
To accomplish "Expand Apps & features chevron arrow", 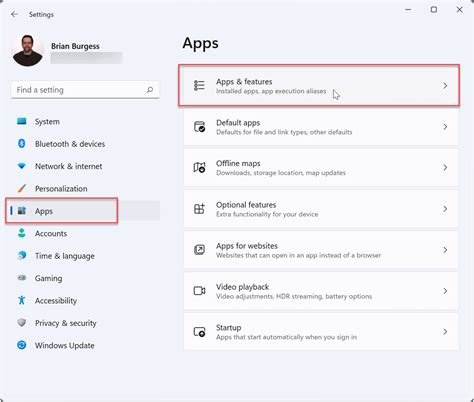I will pos(445,86).
